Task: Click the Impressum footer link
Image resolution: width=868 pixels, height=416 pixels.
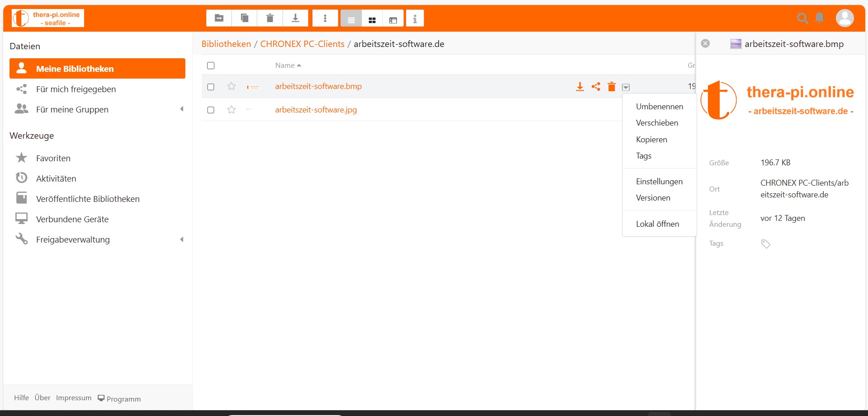Action: (74, 398)
